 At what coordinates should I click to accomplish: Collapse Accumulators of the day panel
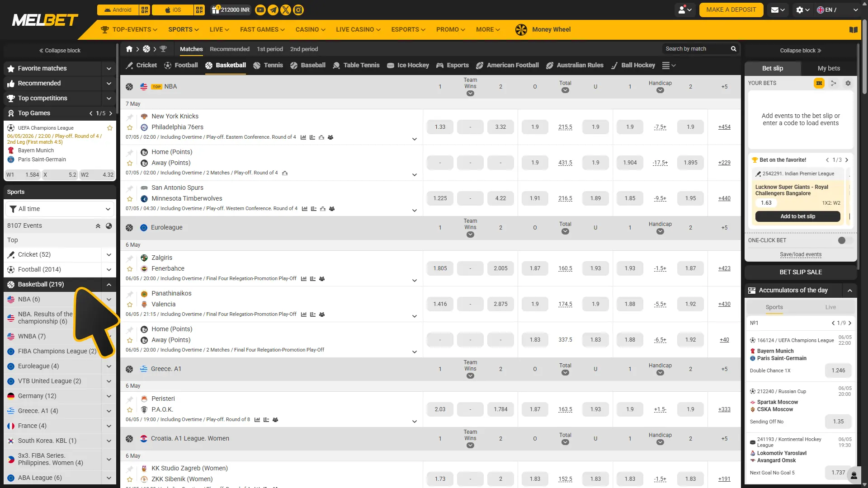850,291
